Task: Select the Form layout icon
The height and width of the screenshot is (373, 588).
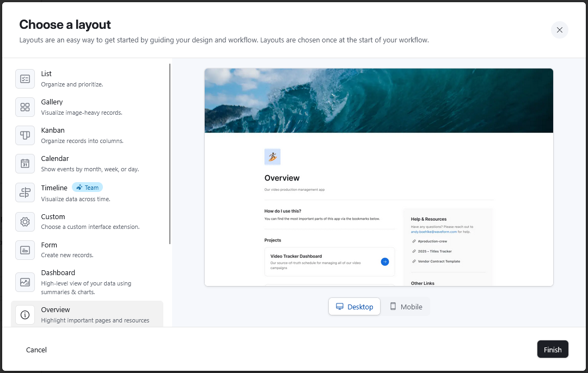Action: pyautogui.click(x=25, y=250)
